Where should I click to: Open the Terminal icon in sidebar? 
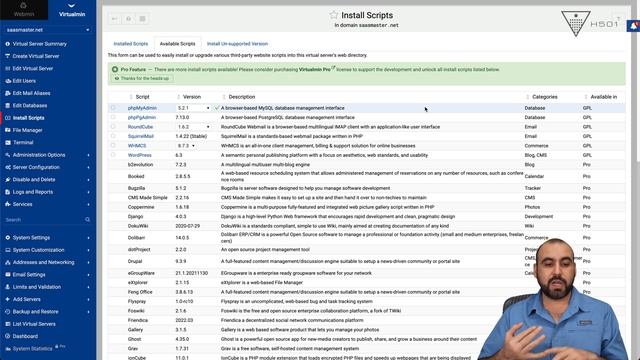[x=7, y=142]
